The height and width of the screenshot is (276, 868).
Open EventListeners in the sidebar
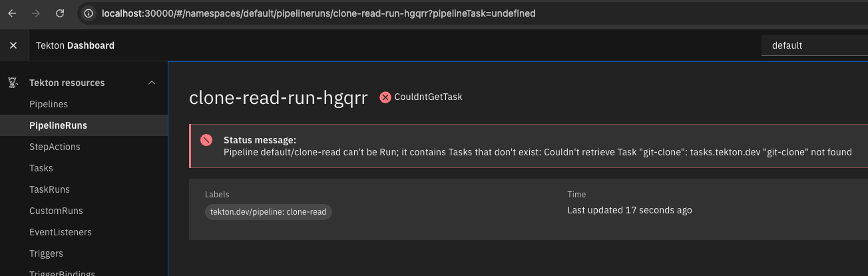pyautogui.click(x=61, y=232)
